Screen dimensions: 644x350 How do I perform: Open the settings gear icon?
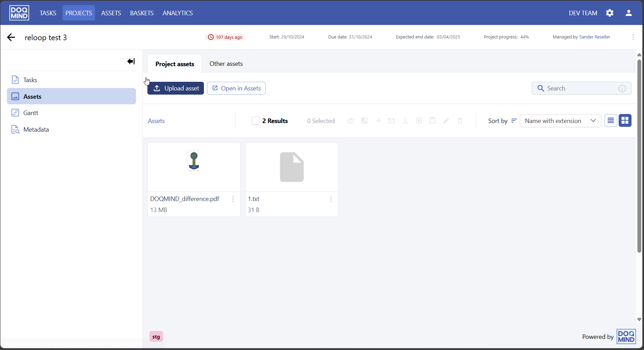coord(610,13)
